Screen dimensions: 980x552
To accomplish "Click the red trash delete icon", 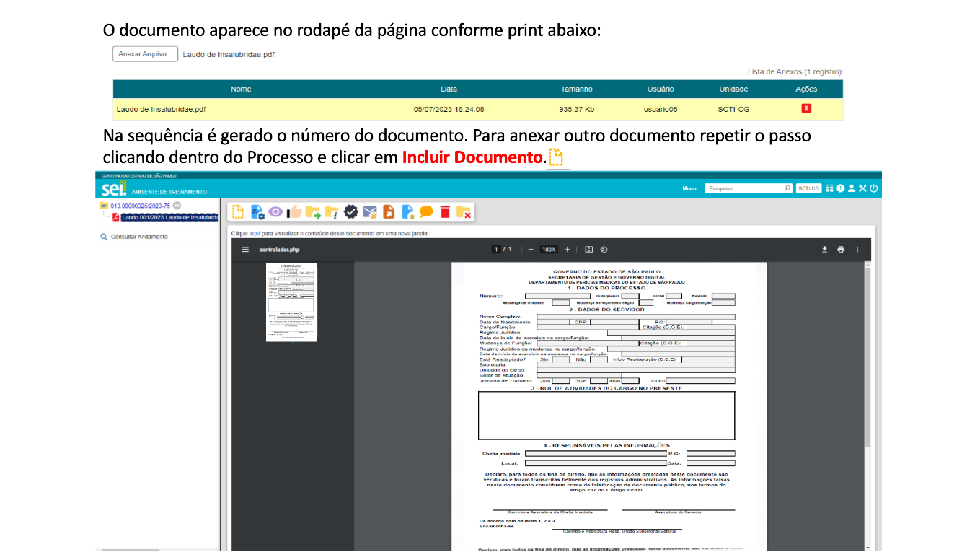I will [x=445, y=211].
